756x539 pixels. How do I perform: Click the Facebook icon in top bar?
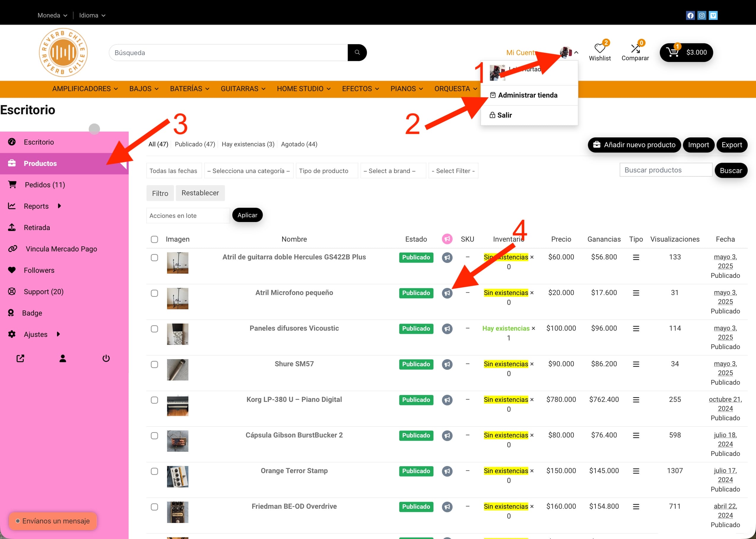[690, 16]
